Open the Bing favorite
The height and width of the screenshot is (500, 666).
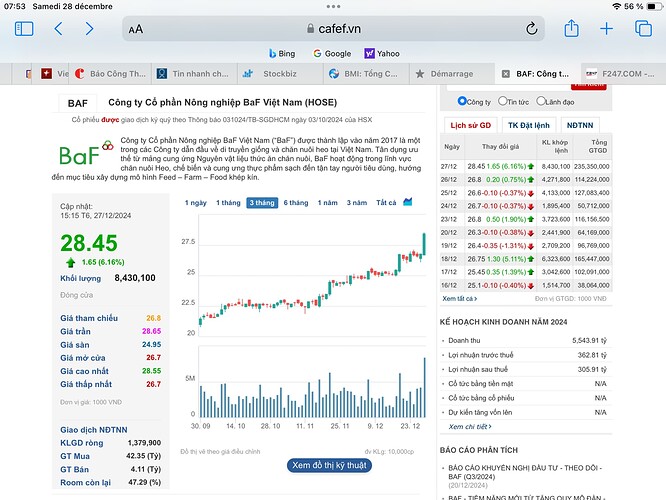282,54
